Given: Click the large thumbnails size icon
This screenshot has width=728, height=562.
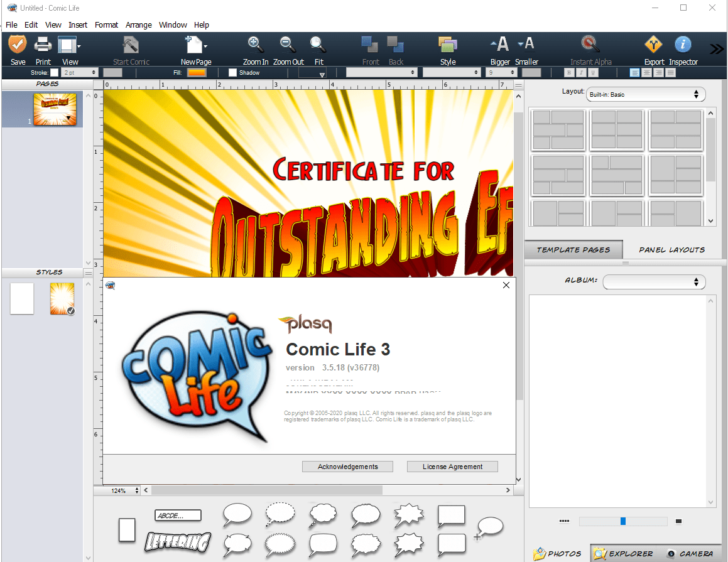Looking at the screenshot, I should [x=678, y=521].
